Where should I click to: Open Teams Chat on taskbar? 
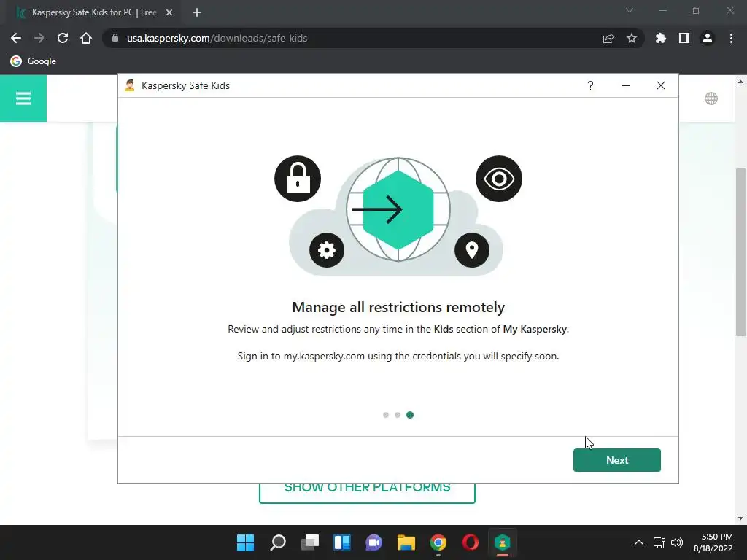(374, 542)
